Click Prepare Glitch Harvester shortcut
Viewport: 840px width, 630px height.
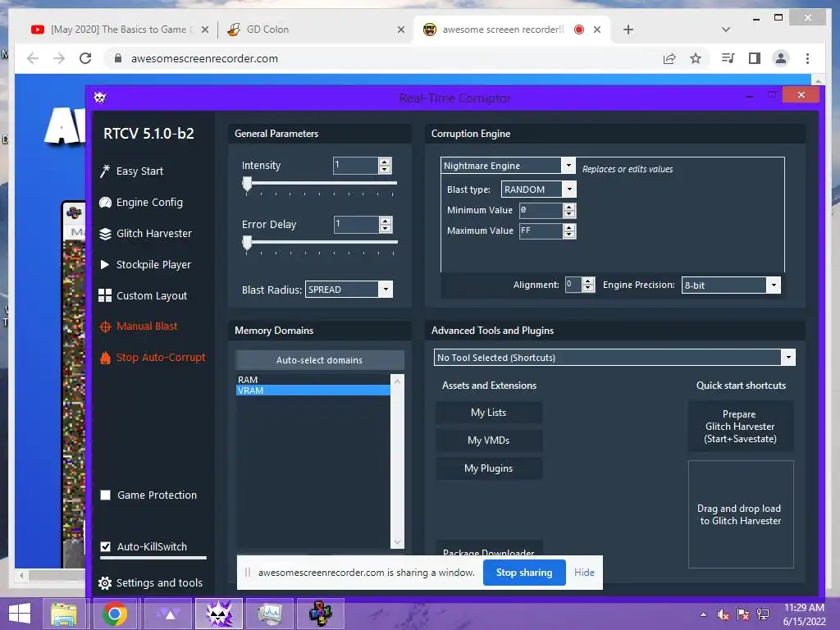[x=741, y=427]
